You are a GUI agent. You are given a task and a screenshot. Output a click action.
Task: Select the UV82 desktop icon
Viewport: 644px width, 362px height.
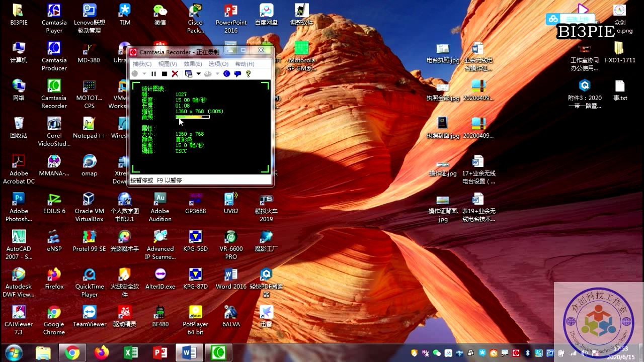click(231, 203)
